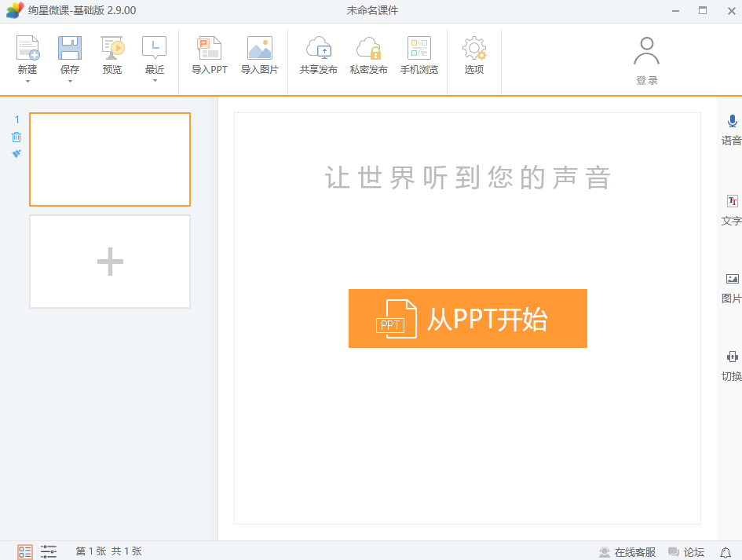Add a new slide with plus thumbnail
This screenshot has height=560, width=742.
pyautogui.click(x=110, y=262)
